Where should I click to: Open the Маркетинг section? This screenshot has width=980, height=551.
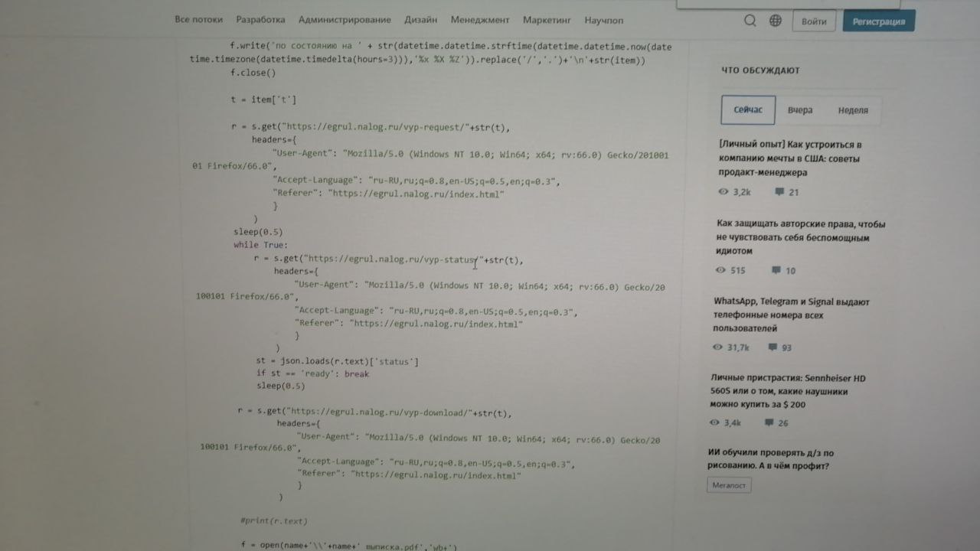pyautogui.click(x=547, y=20)
